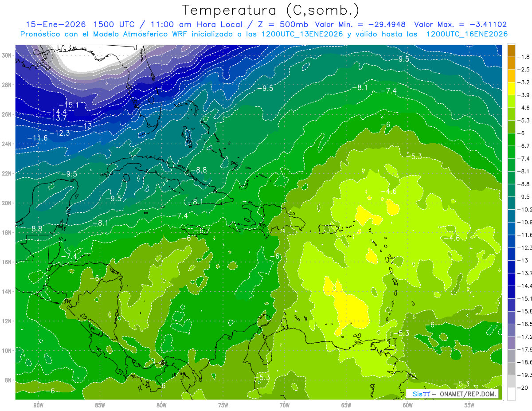This screenshot has height=411, width=532.
Task: Click the 28N latitude axis label
Action: coord(7,85)
